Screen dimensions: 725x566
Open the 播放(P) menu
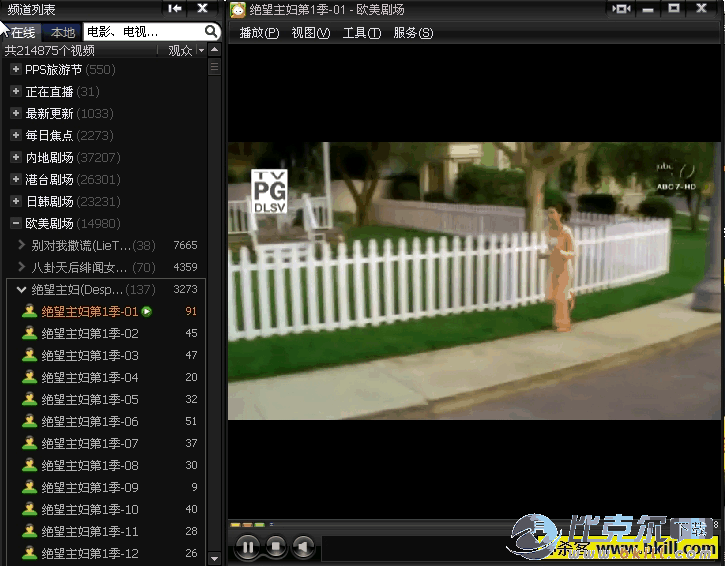pyautogui.click(x=259, y=33)
